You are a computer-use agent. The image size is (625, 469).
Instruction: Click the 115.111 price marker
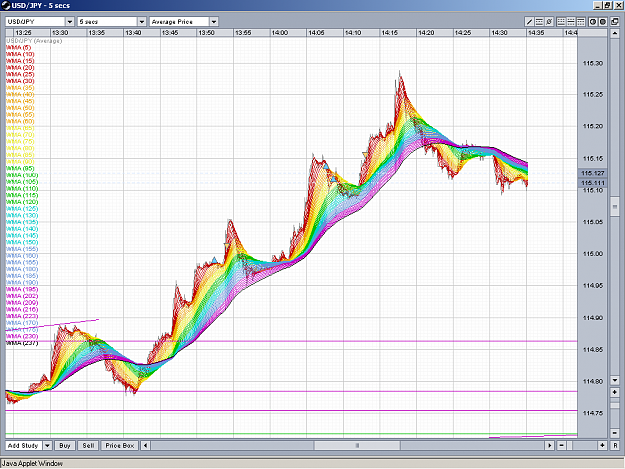(593, 182)
